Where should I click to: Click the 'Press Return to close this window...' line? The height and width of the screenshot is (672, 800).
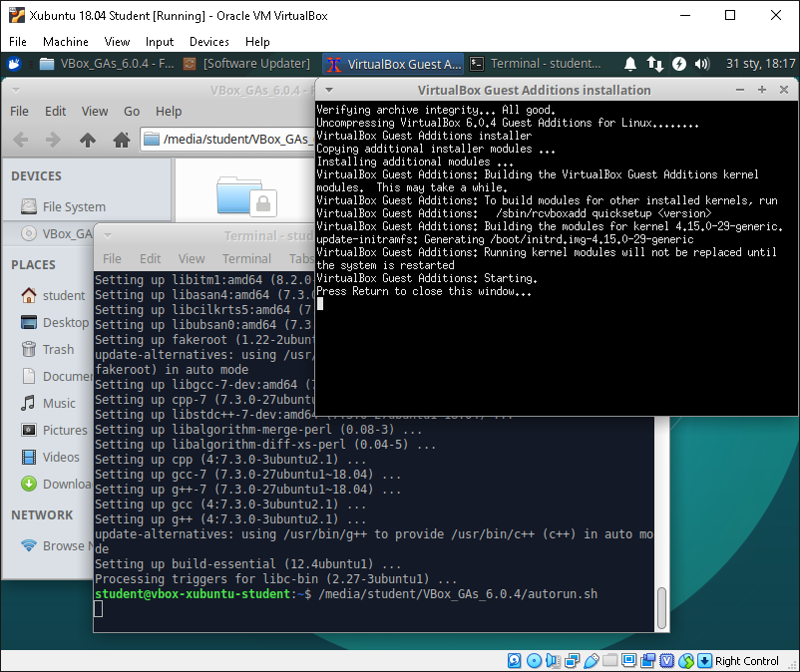coord(424,291)
